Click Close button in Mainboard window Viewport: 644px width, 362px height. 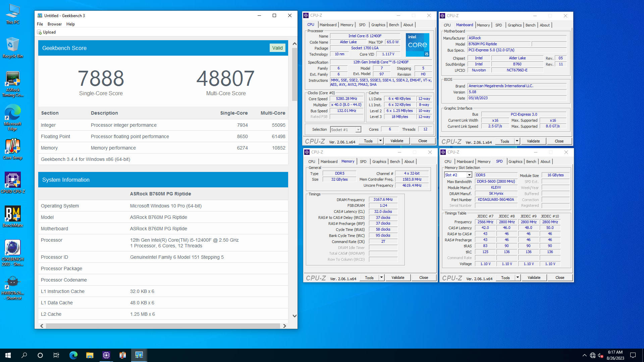tap(559, 141)
